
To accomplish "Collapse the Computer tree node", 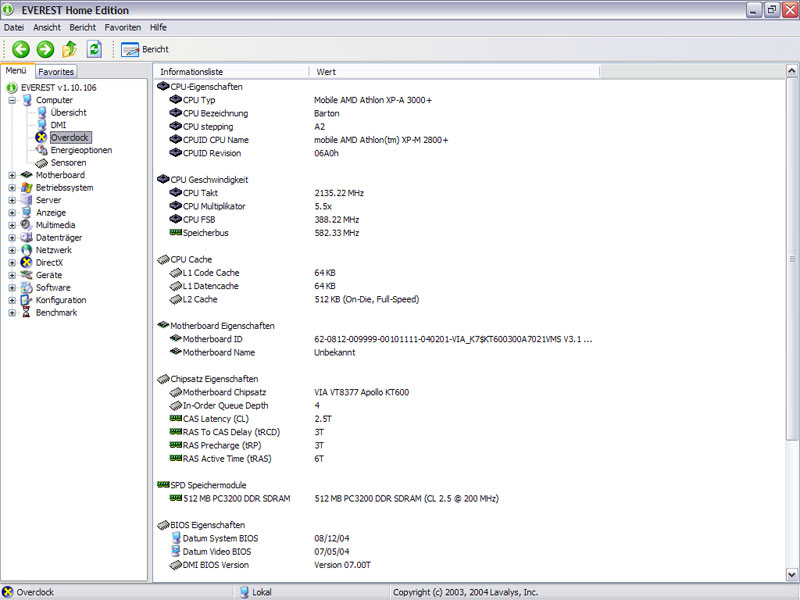I will point(12,101).
